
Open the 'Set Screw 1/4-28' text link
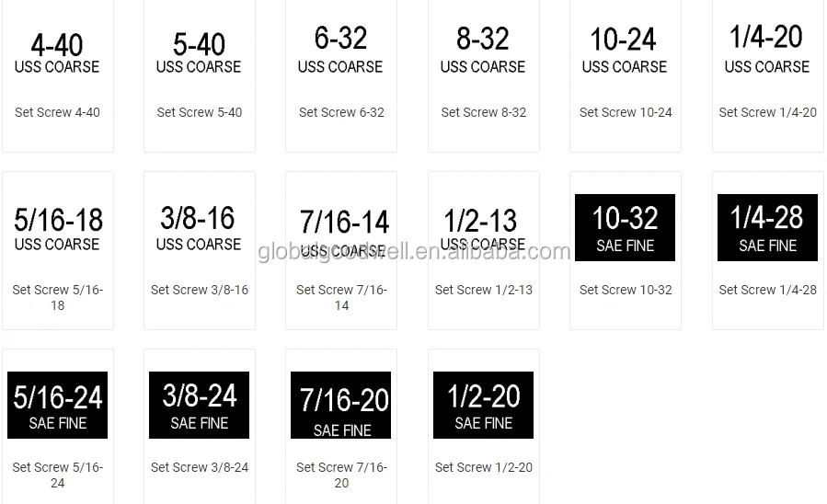pyautogui.click(x=767, y=290)
